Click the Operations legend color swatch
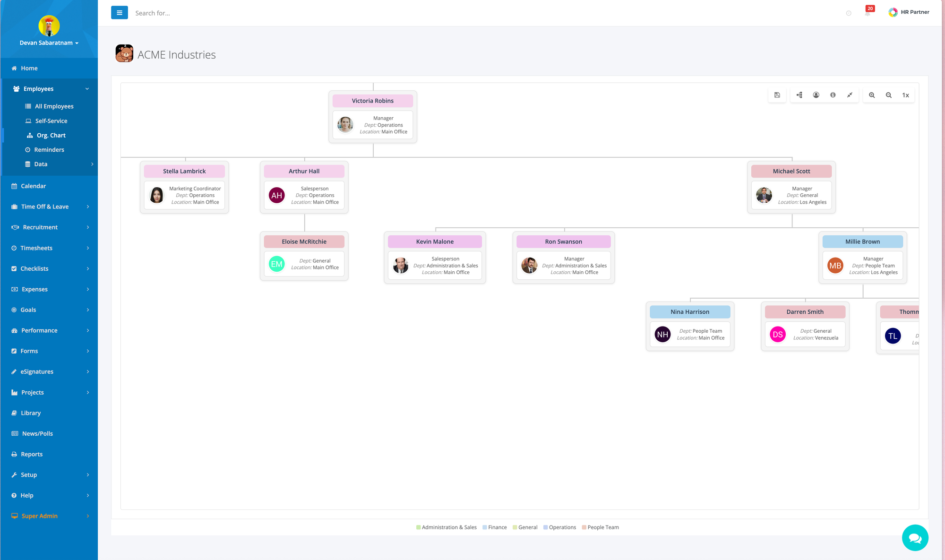Viewport: 945px width, 560px height. click(x=545, y=527)
